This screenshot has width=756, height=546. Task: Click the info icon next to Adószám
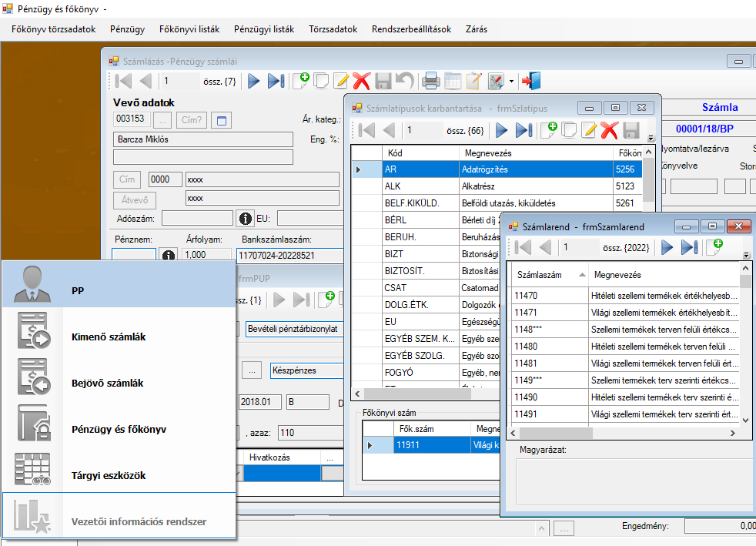coord(246,219)
